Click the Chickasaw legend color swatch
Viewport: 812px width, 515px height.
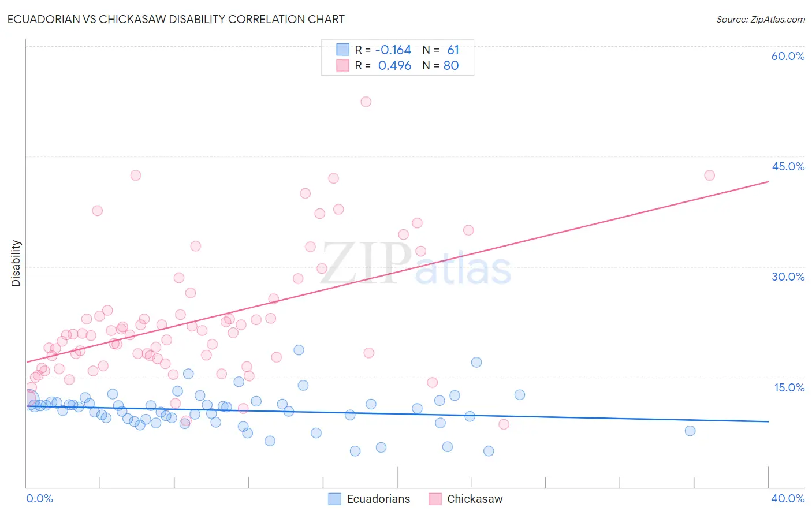[435, 499]
